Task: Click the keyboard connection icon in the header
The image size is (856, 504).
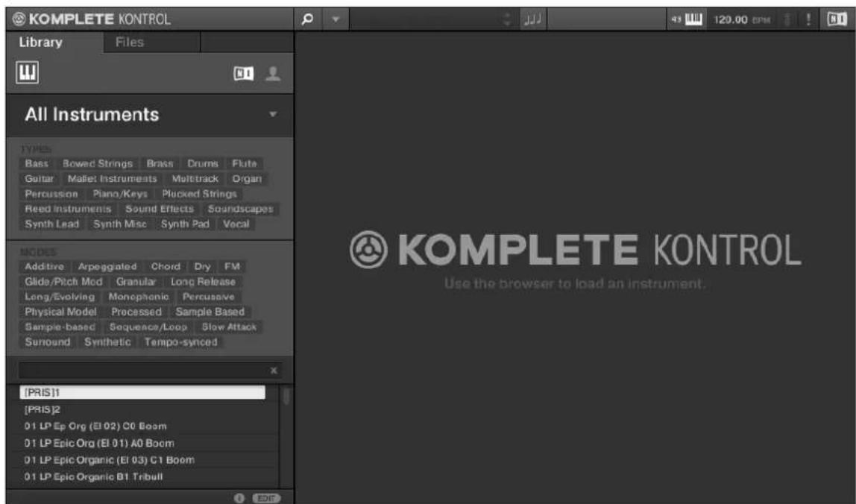Action: coord(687,19)
